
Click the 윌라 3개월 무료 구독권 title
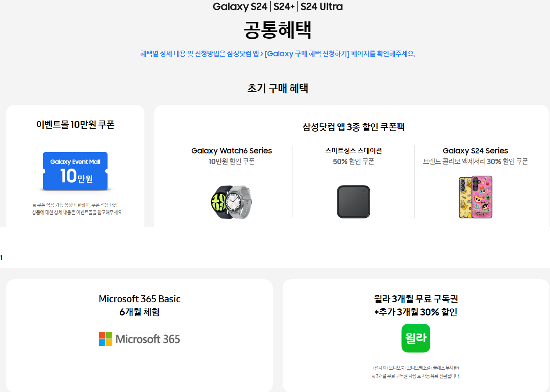pyautogui.click(x=416, y=299)
